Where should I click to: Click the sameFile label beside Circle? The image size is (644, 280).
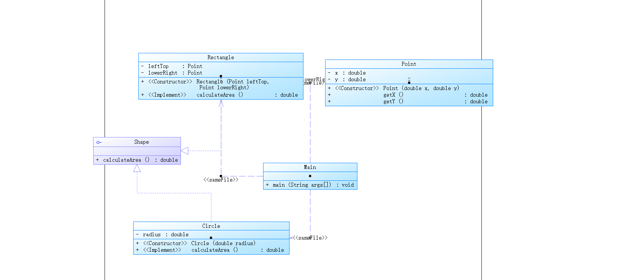point(310,238)
